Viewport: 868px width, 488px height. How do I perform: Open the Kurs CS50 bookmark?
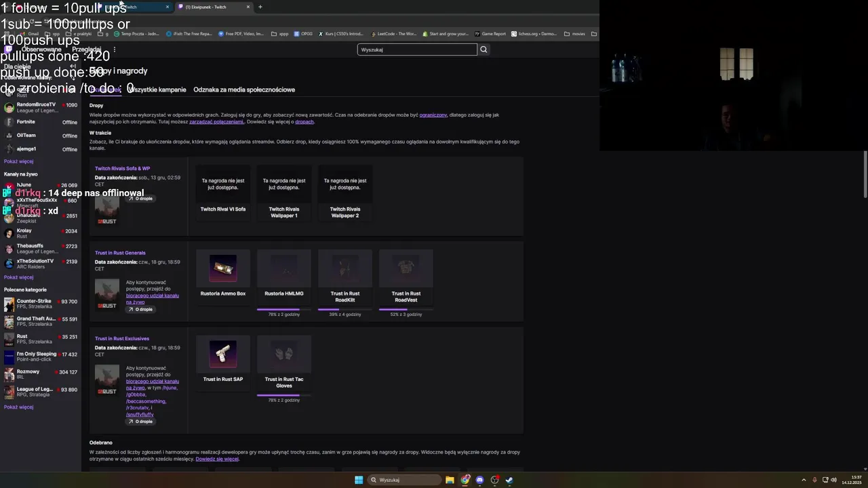point(342,33)
